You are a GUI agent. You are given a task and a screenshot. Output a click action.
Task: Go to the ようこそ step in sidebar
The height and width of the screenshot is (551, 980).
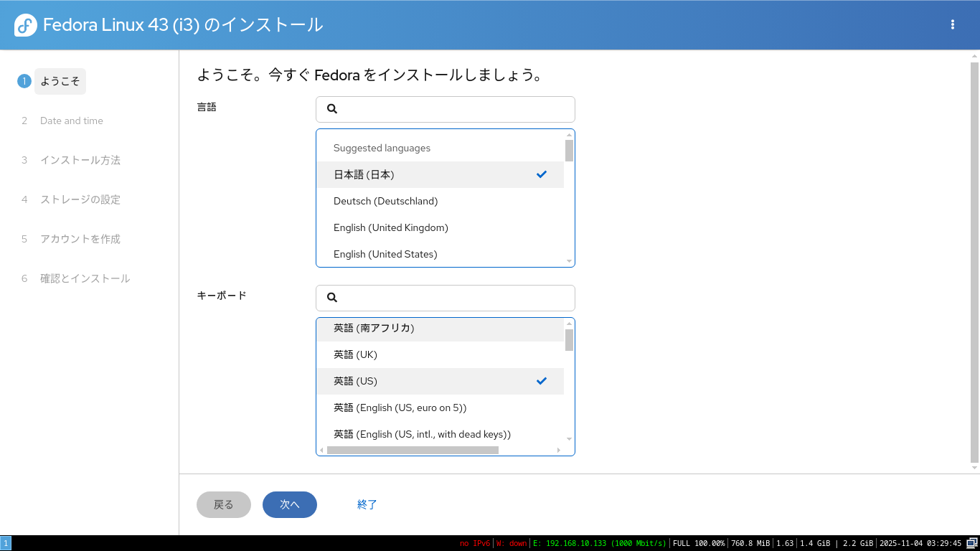tap(60, 81)
